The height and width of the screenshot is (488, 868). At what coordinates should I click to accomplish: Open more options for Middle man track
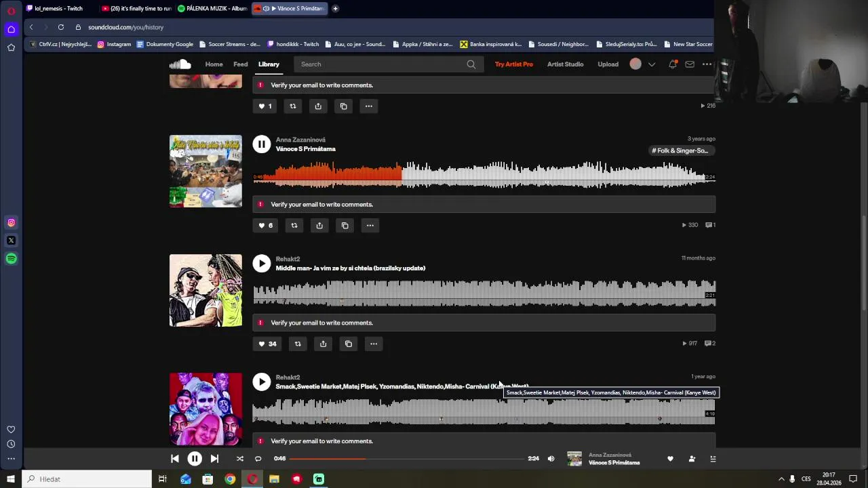tap(374, 344)
